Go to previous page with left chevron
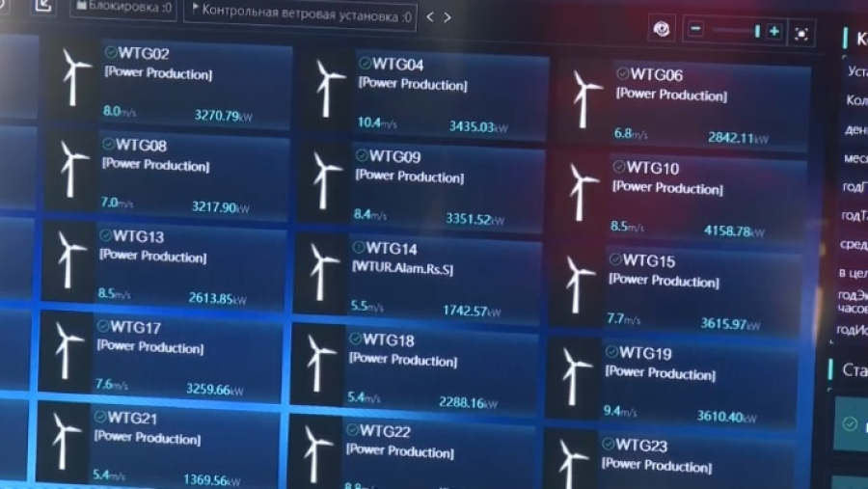This screenshot has width=868, height=489. 430,17
